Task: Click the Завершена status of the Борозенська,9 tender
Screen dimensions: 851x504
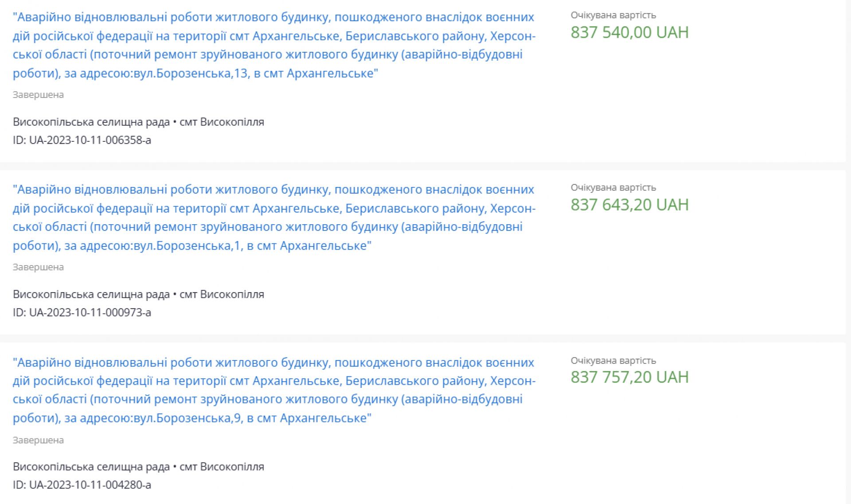Action: coord(38,440)
